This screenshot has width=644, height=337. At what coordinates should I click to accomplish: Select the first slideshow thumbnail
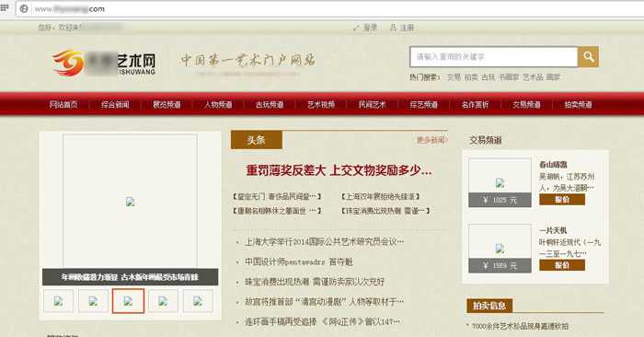pyautogui.click(x=58, y=301)
